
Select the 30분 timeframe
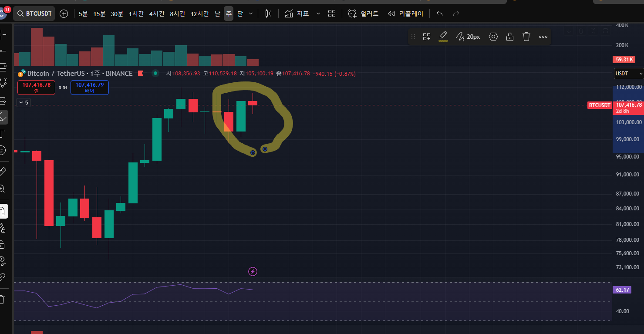coord(117,13)
